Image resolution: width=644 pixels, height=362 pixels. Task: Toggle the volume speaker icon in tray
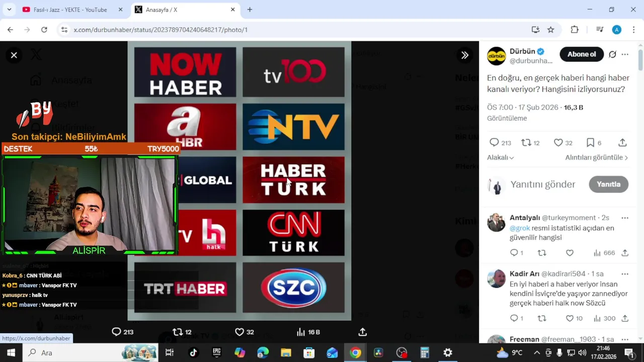(582, 352)
